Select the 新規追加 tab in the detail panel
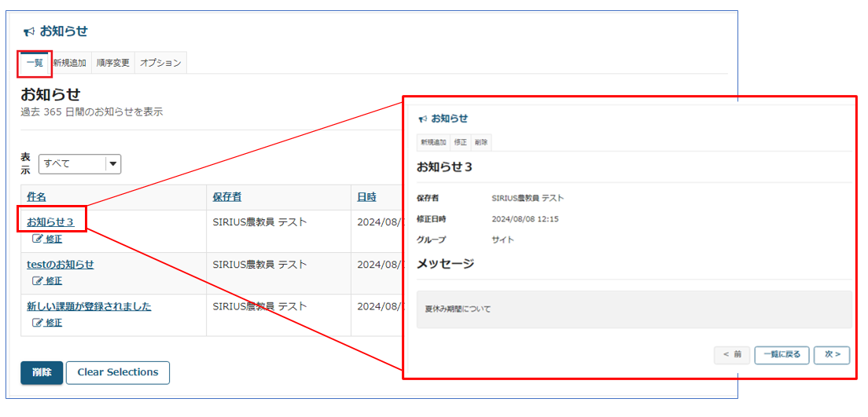 pos(433,142)
